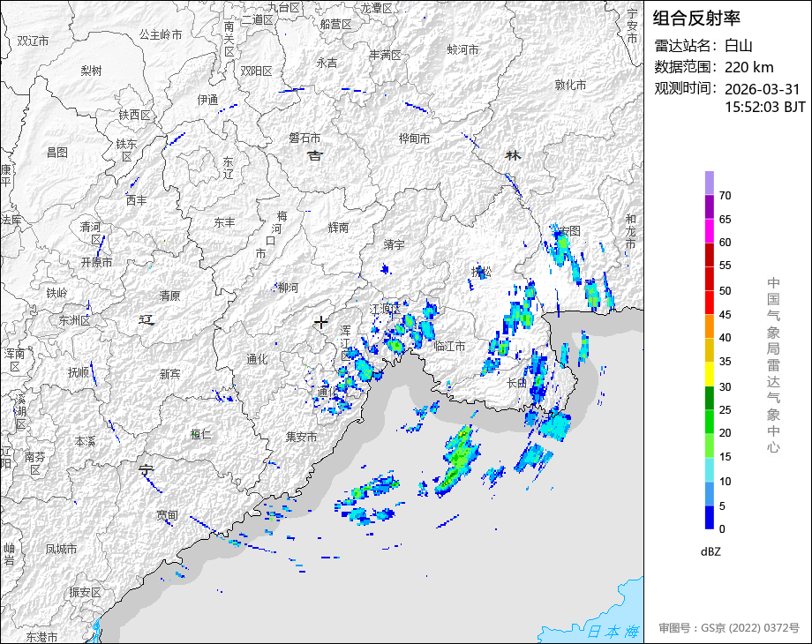Click the 安图 label on map
The height and width of the screenshot is (644, 812).
pyautogui.click(x=569, y=231)
